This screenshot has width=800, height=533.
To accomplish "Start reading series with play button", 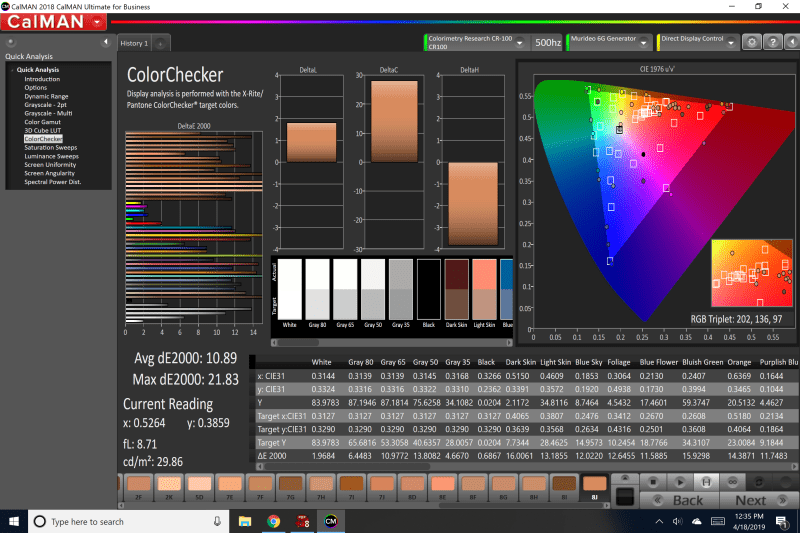I will pyautogui.click(x=680, y=482).
